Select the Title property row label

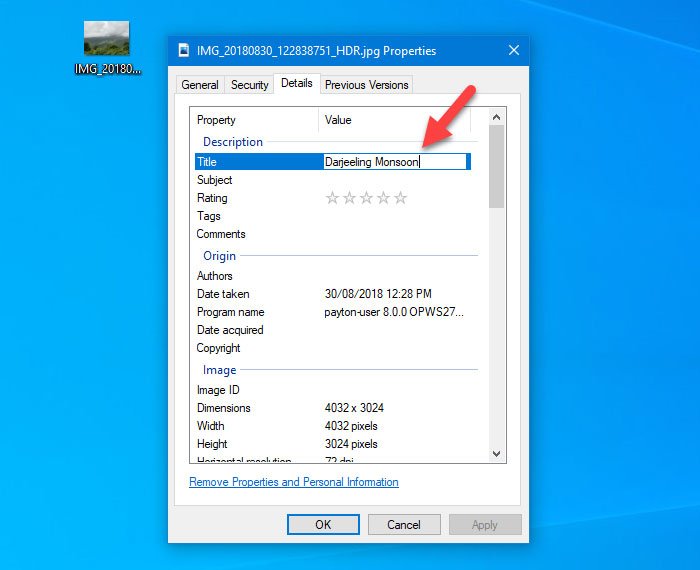207,162
